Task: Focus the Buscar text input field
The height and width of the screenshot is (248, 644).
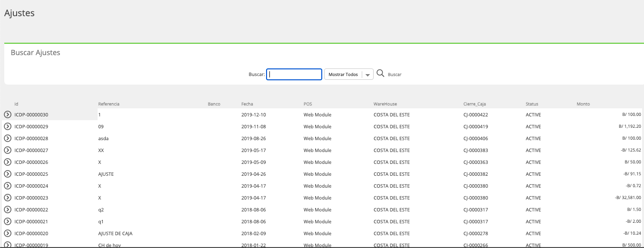Action: click(x=294, y=75)
